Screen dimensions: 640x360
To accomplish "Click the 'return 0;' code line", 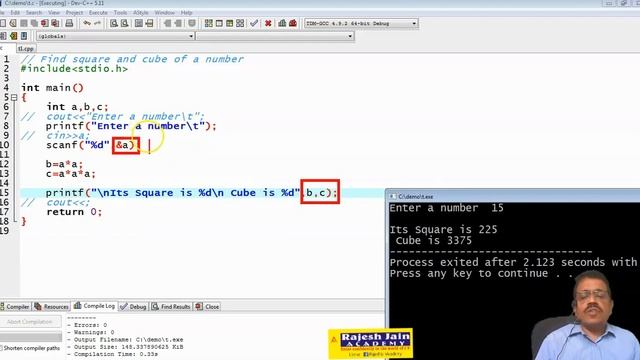I will 74,212.
